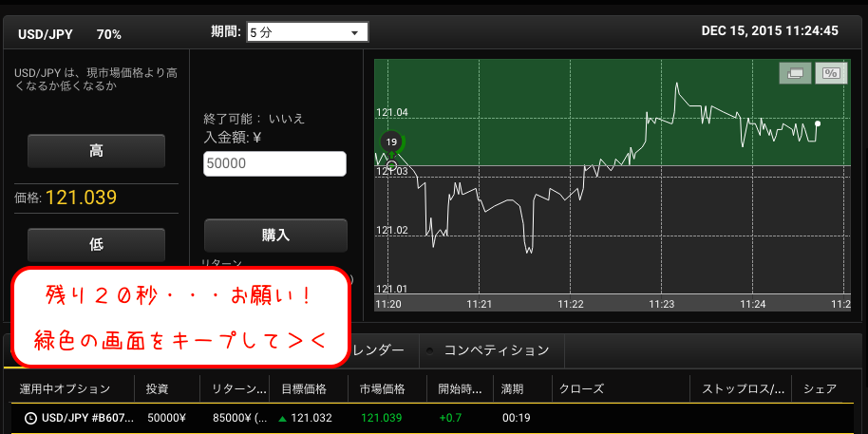
Task: Click the 50000¥ investment cell
Action: coord(166,418)
